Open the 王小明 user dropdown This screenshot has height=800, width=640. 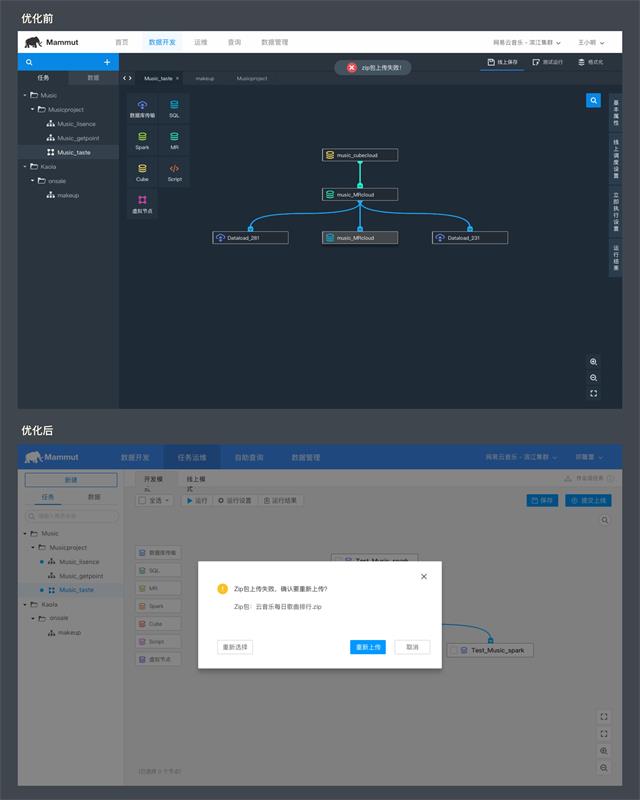pyautogui.click(x=591, y=42)
